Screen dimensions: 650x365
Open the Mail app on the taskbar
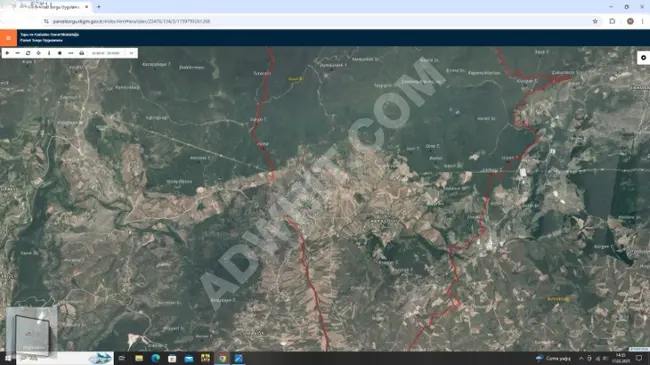click(x=189, y=358)
